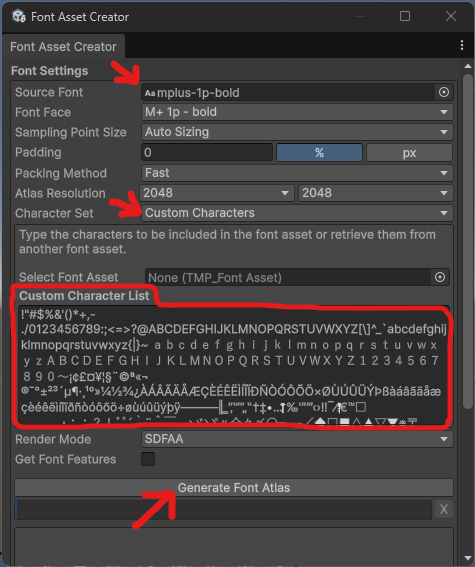Open the Packing Method Fast dropdown

[x=297, y=173]
